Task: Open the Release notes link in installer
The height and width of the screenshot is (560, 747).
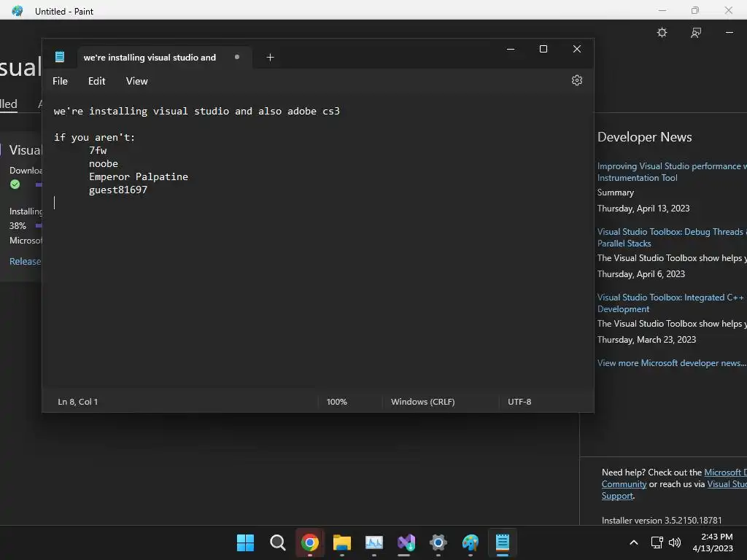Action: tap(26, 261)
